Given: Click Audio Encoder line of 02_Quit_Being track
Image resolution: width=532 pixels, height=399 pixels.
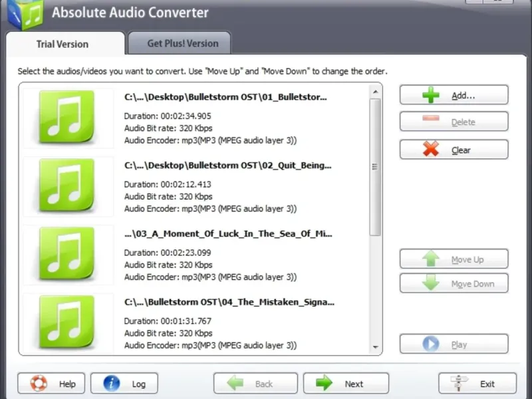Looking at the screenshot, I should tap(210, 209).
